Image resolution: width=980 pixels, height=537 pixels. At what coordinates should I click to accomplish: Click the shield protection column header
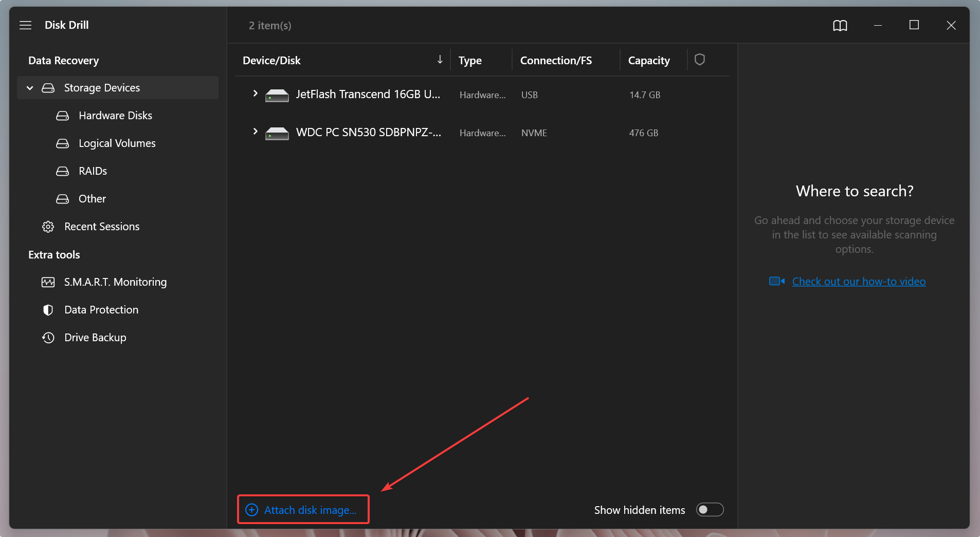coord(699,60)
